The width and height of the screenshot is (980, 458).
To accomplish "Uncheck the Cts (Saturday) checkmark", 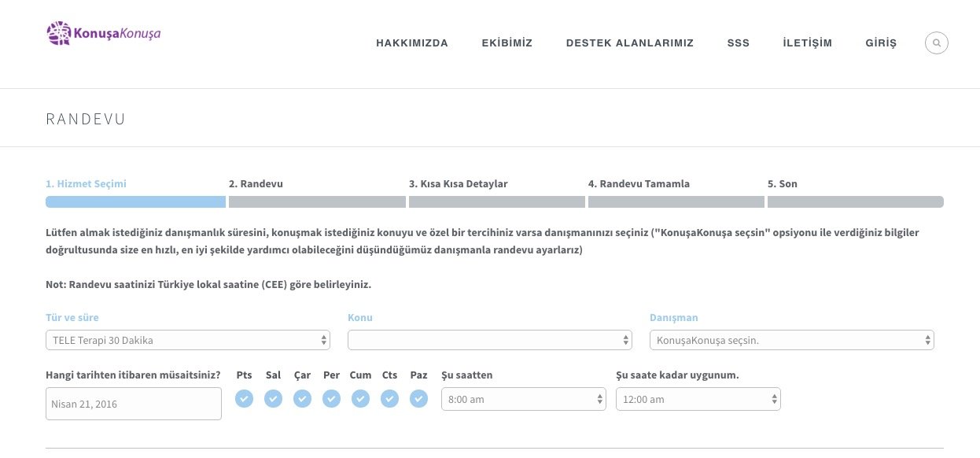I will [x=389, y=399].
